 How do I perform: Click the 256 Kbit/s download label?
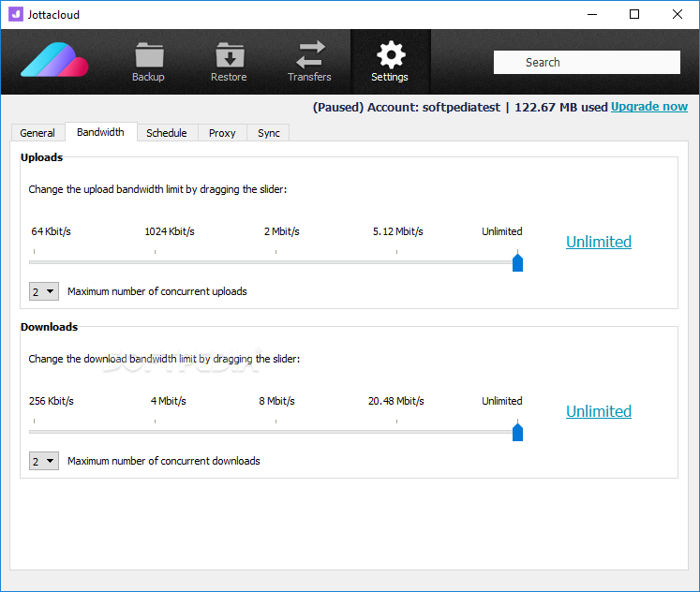[x=52, y=401]
